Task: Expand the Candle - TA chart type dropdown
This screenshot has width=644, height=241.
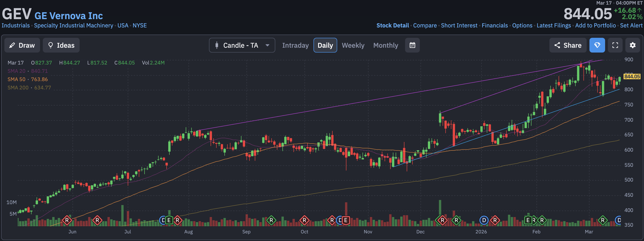Action: pos(242,45)
